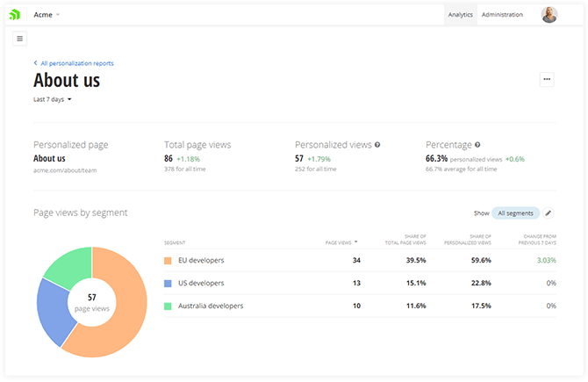Screen dimensions: 588x382
Task: Open the hamburger menu icon
Action: click(20, 39)
